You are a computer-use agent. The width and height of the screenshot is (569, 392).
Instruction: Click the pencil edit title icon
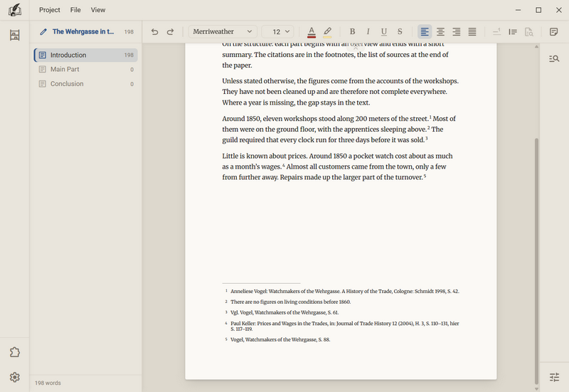[43, 31]
